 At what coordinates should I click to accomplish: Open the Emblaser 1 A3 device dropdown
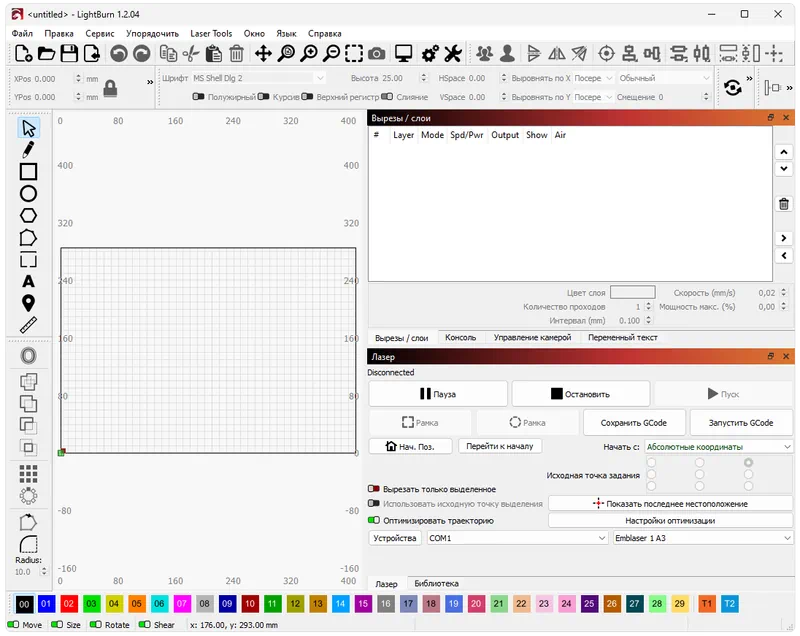(703, 538)
